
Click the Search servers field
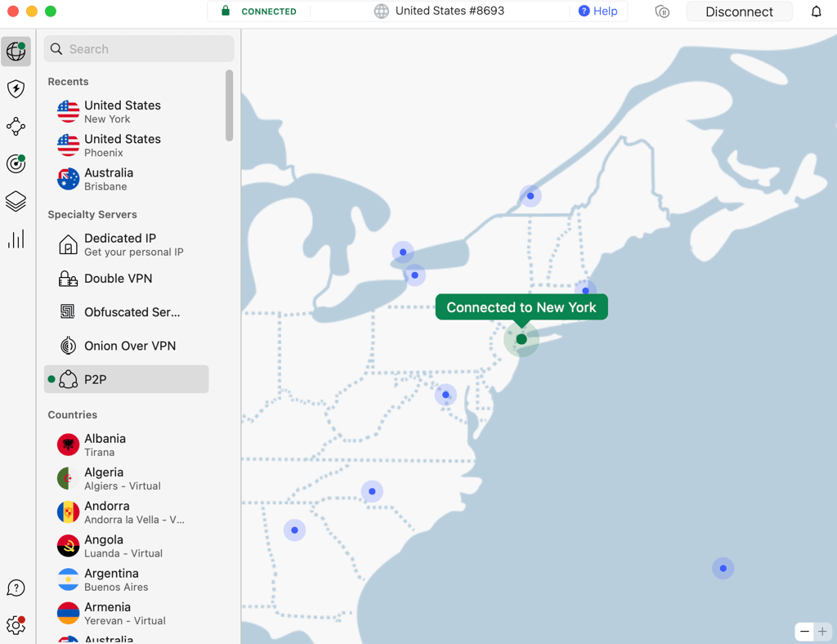[139, 49]
